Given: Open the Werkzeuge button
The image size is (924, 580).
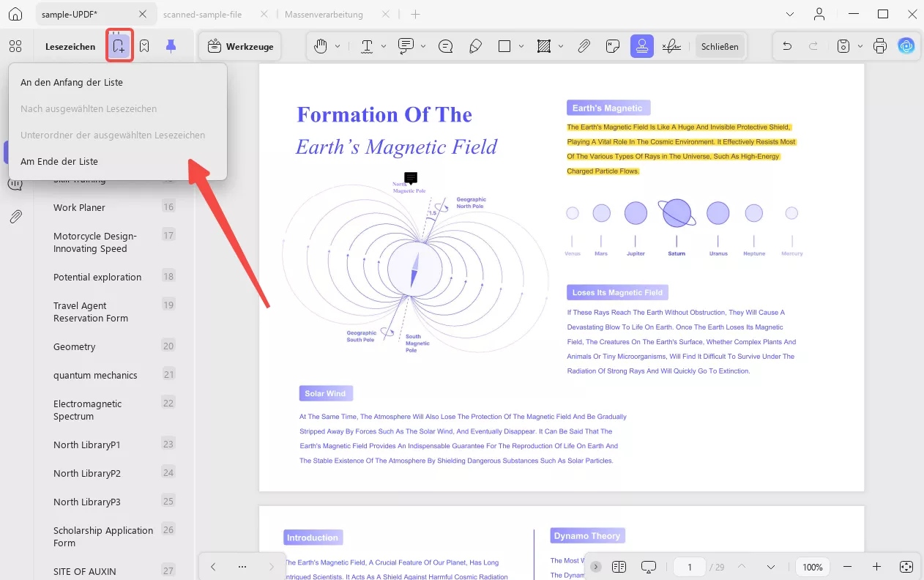Looking at the screenshot, I should coord(241,46).
